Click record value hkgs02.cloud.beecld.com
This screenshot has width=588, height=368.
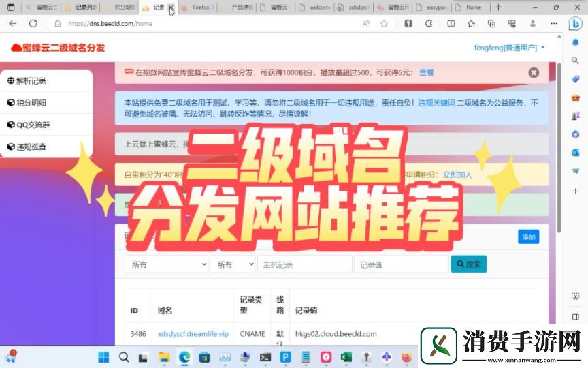tap(336, 334)
